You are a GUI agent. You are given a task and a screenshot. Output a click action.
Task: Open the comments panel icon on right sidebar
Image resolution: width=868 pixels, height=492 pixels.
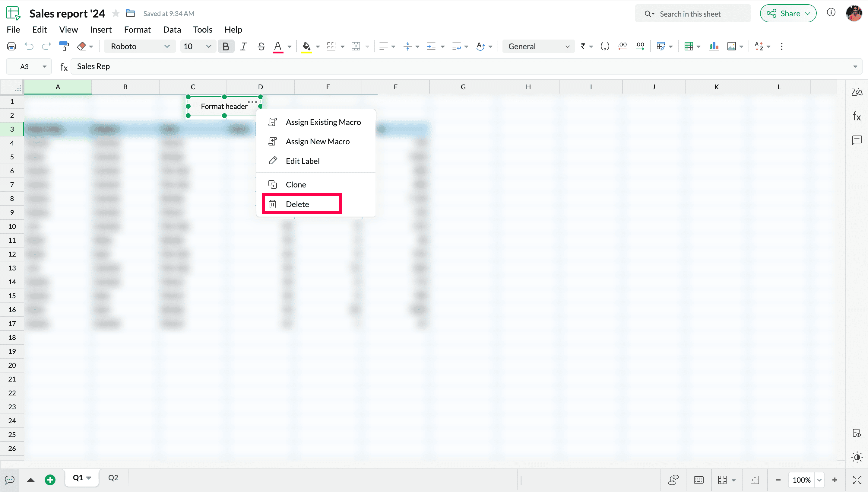(857, 140)
